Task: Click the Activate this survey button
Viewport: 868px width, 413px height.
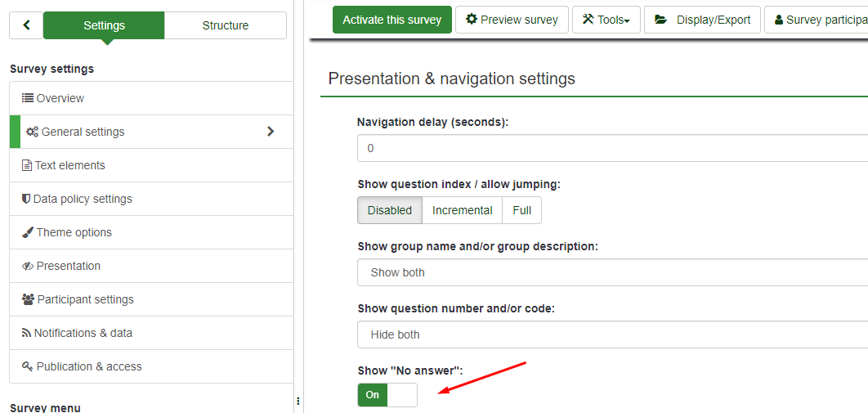Action: click(x=391, y=20)
